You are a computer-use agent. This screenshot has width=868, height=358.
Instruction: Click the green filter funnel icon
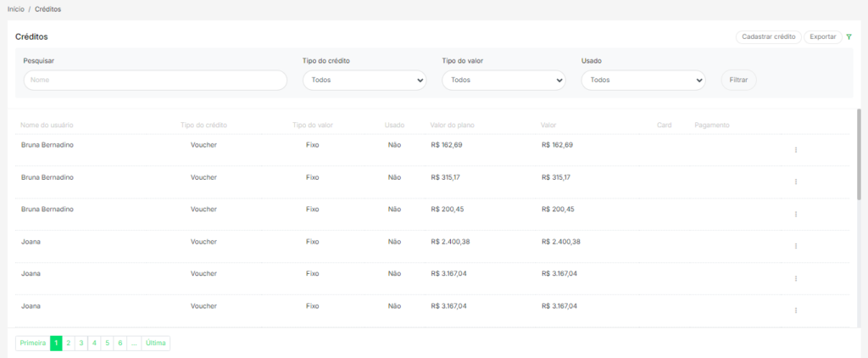click(849, 36)
